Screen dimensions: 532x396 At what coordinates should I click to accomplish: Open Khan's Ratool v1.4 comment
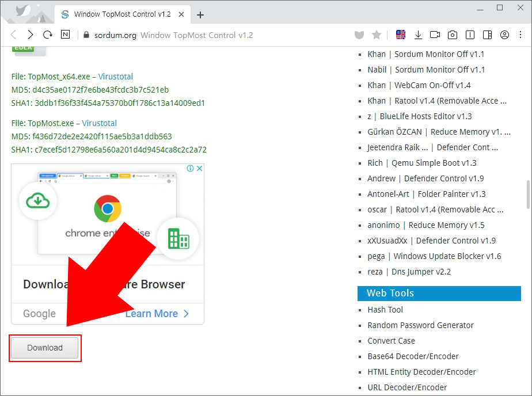click(437, 101)
